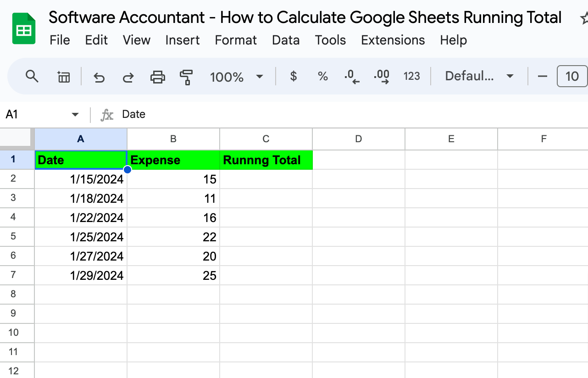
Task: Click the cell with 1/25/2024
Action: click(81, 237)
